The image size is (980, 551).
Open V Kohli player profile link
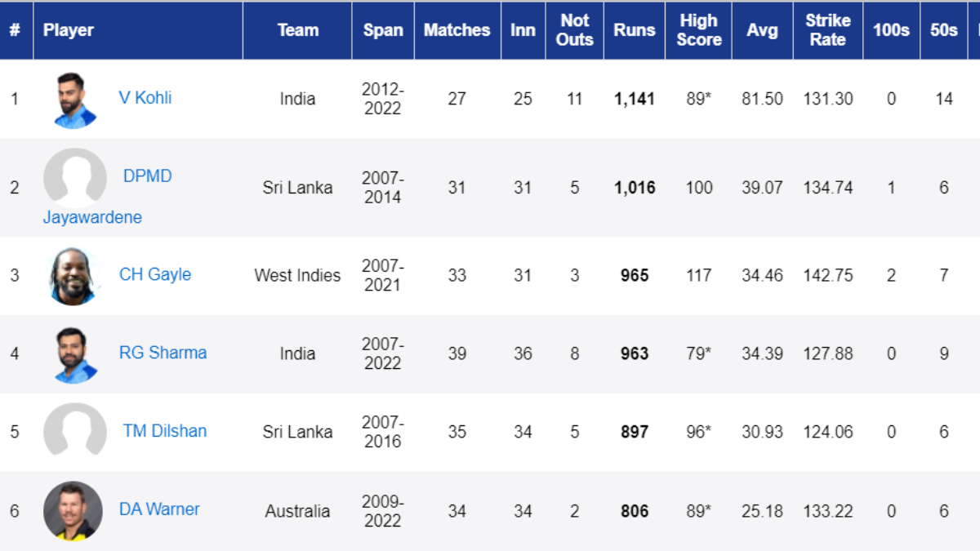[145, 98]
